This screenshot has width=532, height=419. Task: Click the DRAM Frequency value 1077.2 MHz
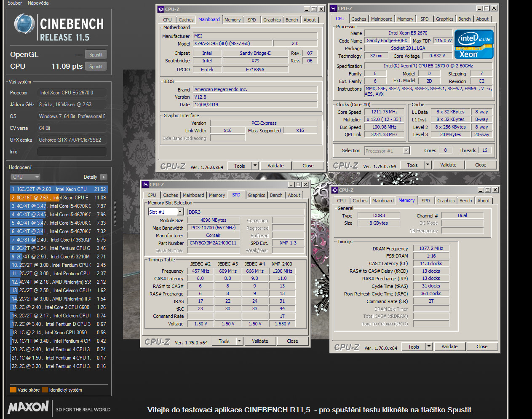click(x=431, y=249)
